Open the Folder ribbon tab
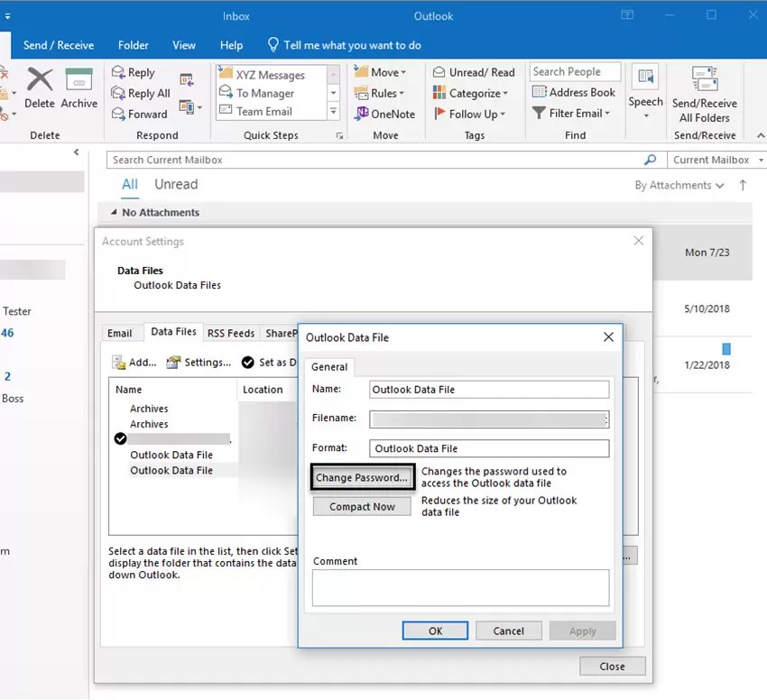 click(133, 45)
